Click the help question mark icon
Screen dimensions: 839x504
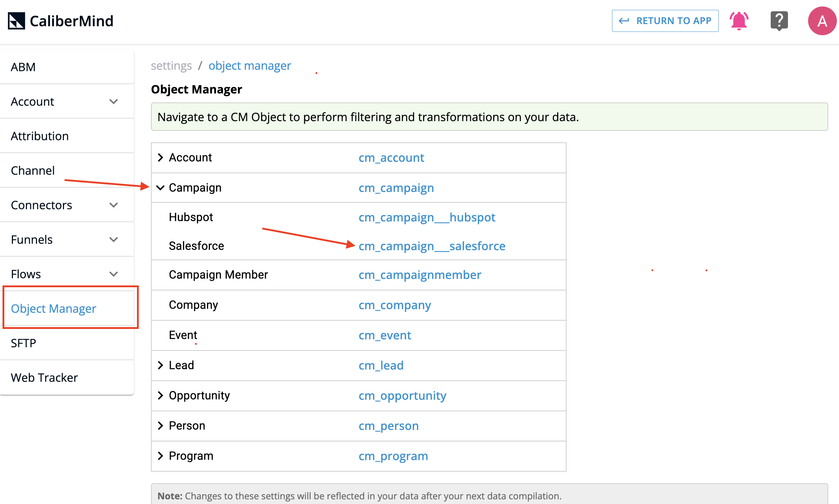tap(779, 21)
